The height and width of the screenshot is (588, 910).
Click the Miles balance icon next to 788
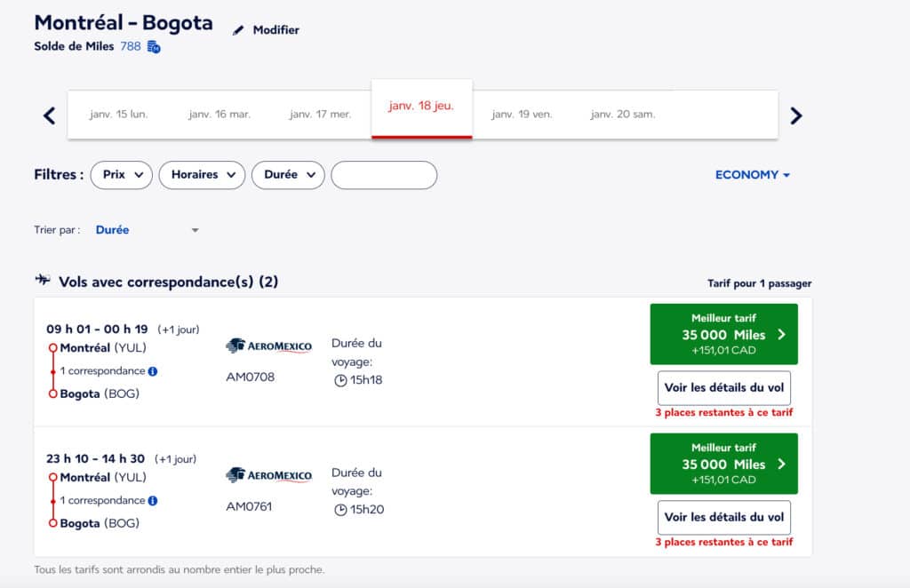click(x=154, y=46)
